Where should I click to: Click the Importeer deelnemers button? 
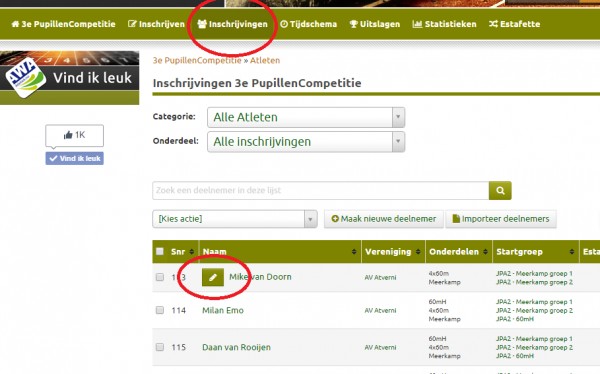click(x=501, y=219)
